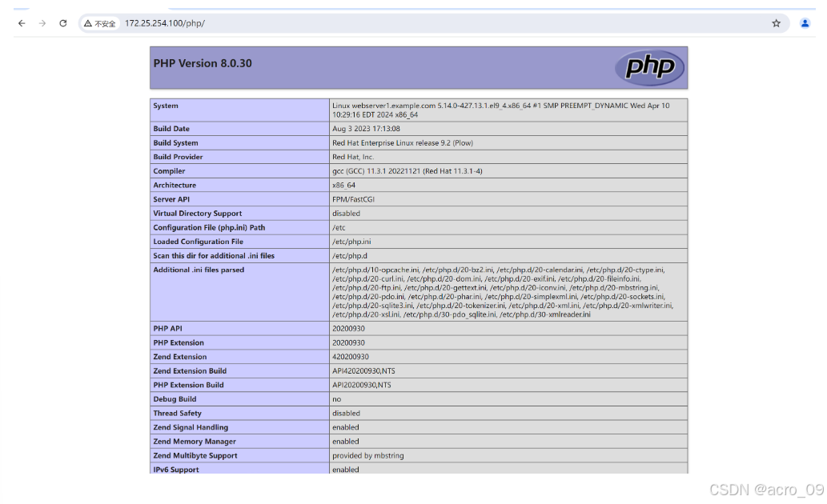Click the Build Date value Aug 3 2023
This screenshot has height=504, width=827.
(x=366, y=129)
